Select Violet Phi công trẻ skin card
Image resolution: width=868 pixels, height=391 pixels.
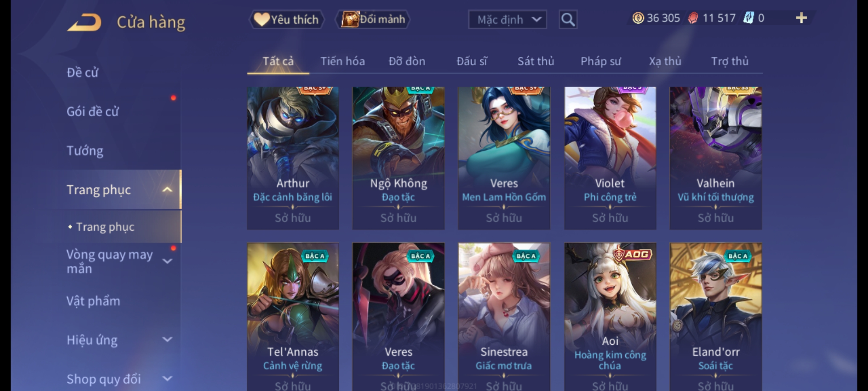click(x=610, y=158)
